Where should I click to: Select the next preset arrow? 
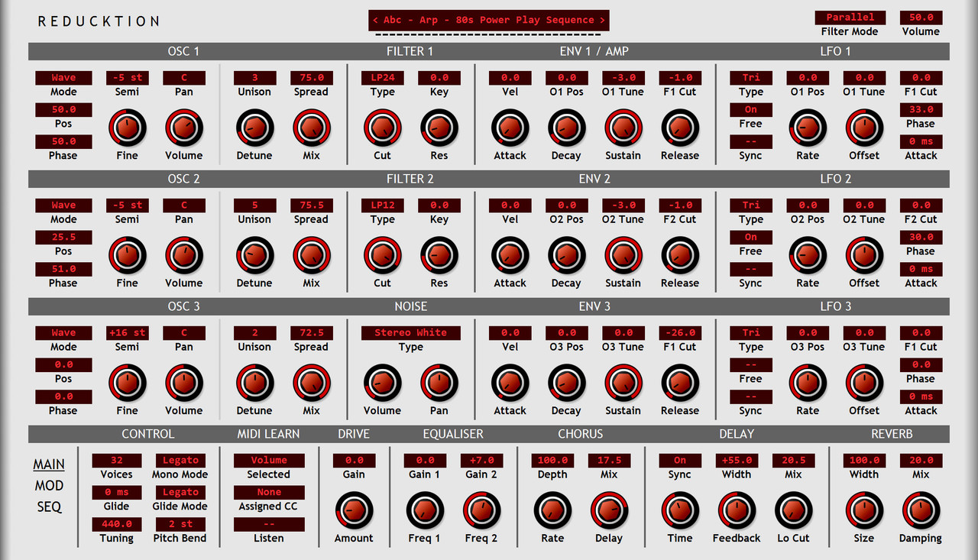pos(603,20)
